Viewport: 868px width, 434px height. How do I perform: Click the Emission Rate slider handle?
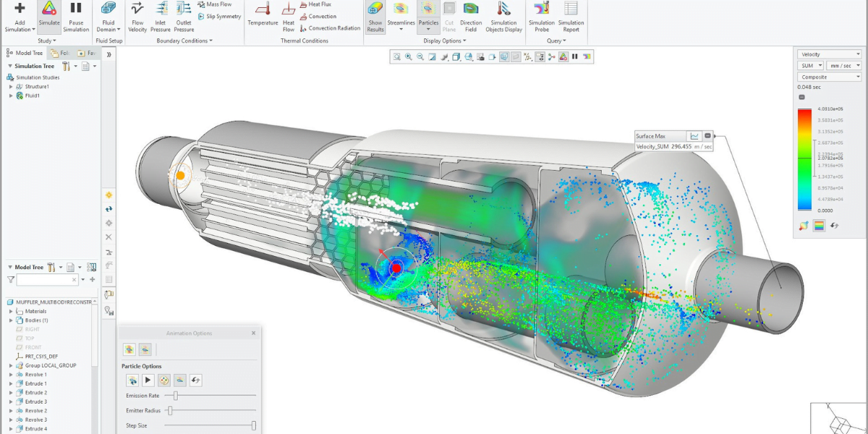tap(176, 396)
